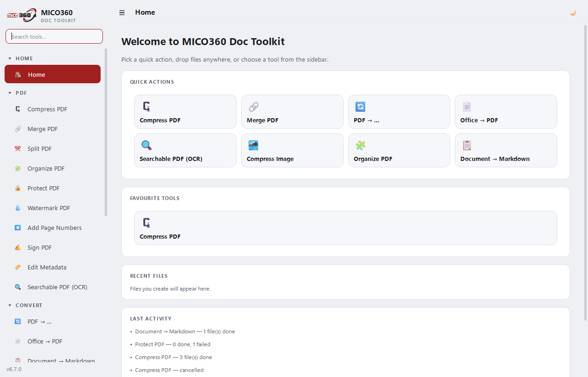Collapse the PDF sidebar section
Viewport: 588px width, 377px height.
coord(10,93)
